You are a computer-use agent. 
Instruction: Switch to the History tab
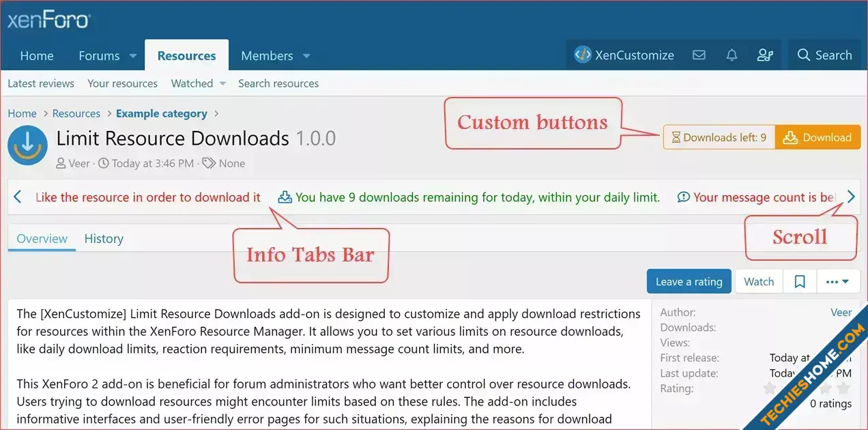[104, 239]
